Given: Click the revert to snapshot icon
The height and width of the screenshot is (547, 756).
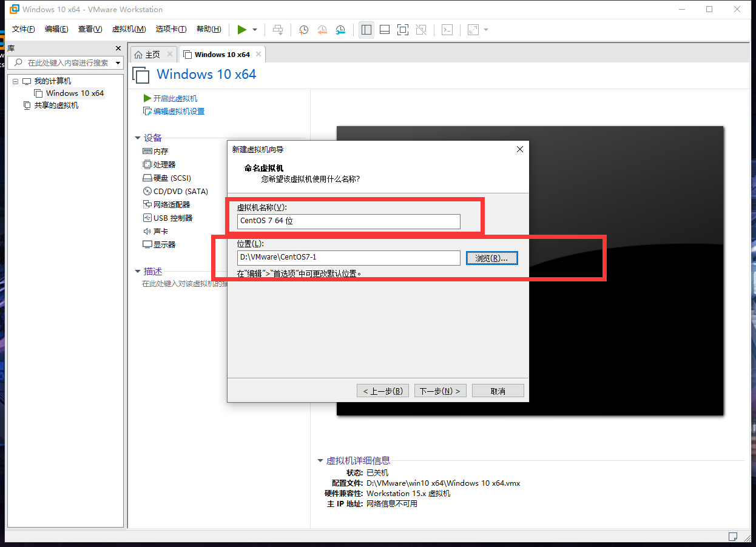Looking at the screenshot, I should click(322, 29).
